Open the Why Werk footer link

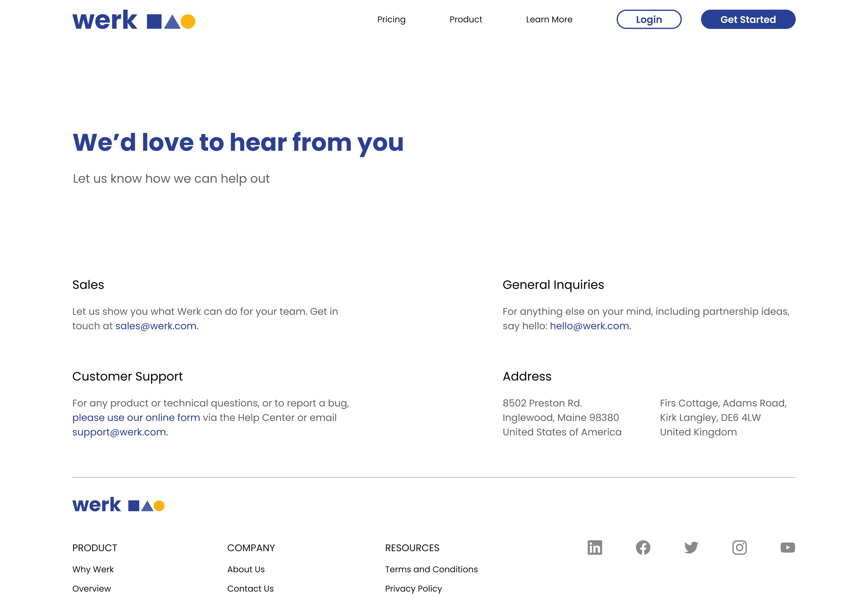[93, 569]
